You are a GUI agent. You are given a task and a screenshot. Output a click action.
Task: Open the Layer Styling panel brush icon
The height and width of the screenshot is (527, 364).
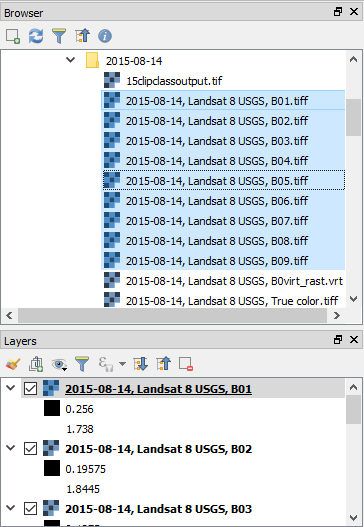pos(13,364)
